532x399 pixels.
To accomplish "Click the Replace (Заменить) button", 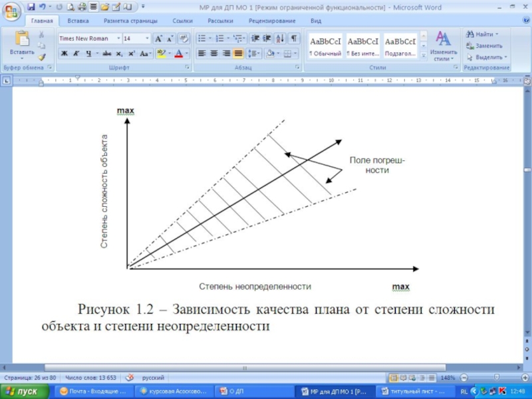I will click(x=488, y=46).
